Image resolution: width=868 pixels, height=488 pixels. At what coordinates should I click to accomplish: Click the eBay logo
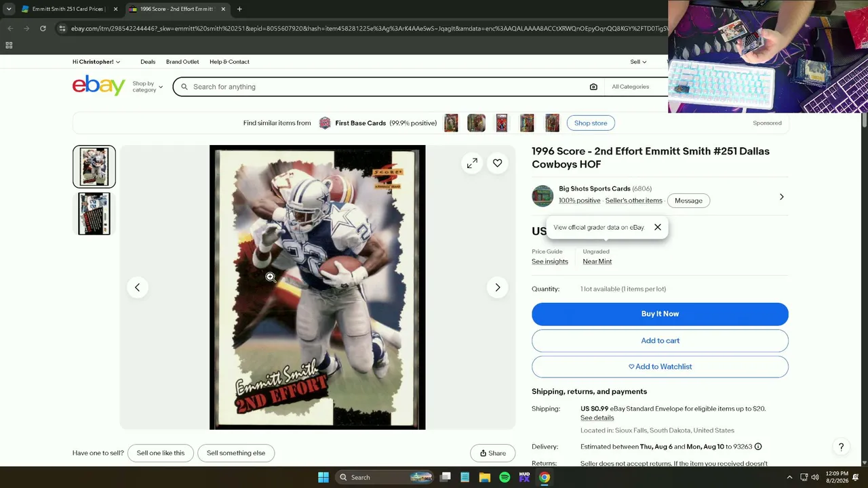99,86
